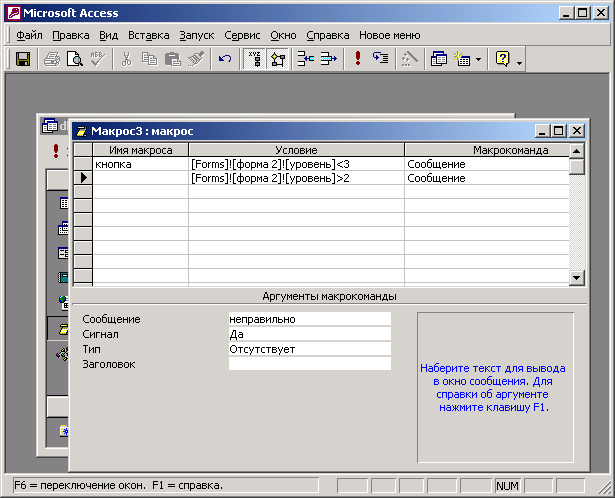This screenshot has height=498, width=615.
Task: Toggle the Conditions column button
Action: 278,59
